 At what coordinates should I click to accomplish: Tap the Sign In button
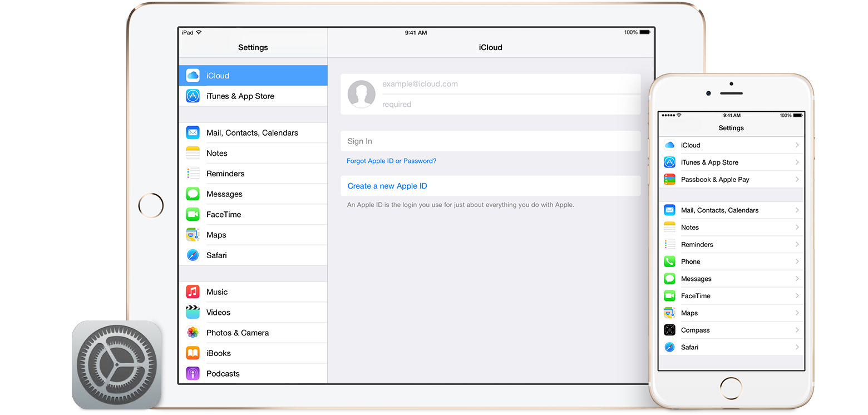click(491, 141)
